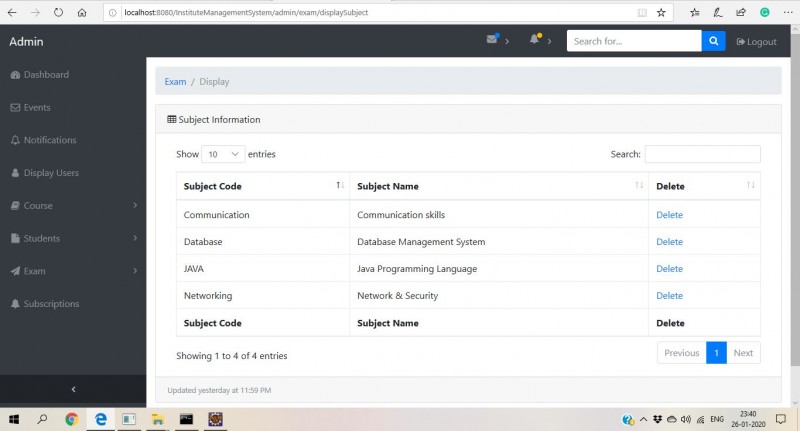The image size is (800, 431).
Task: Click the add notes pen icon
Action: pos(718,13)
